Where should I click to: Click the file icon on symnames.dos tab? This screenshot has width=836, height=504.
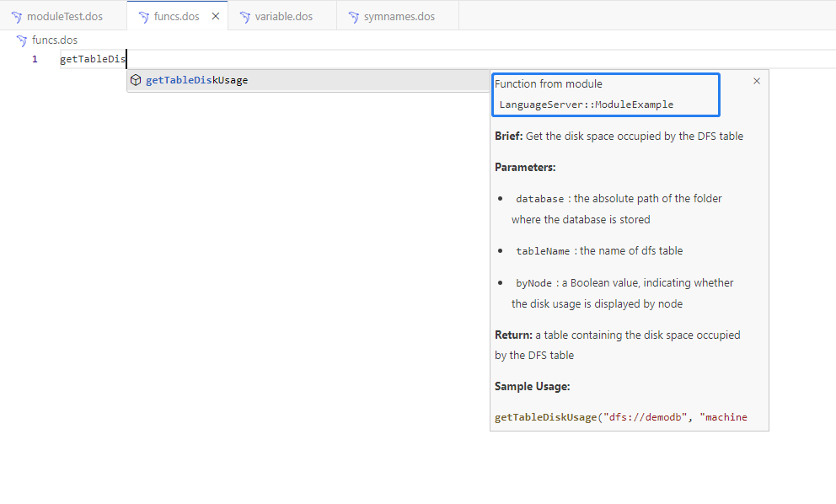[x=354, y=17]
